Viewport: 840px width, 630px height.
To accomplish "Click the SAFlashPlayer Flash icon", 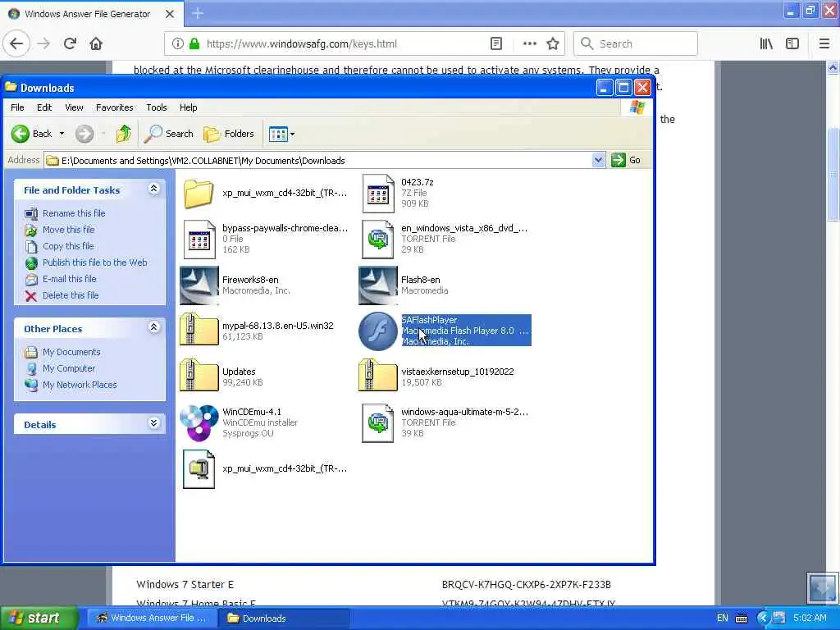I will 377,331.
